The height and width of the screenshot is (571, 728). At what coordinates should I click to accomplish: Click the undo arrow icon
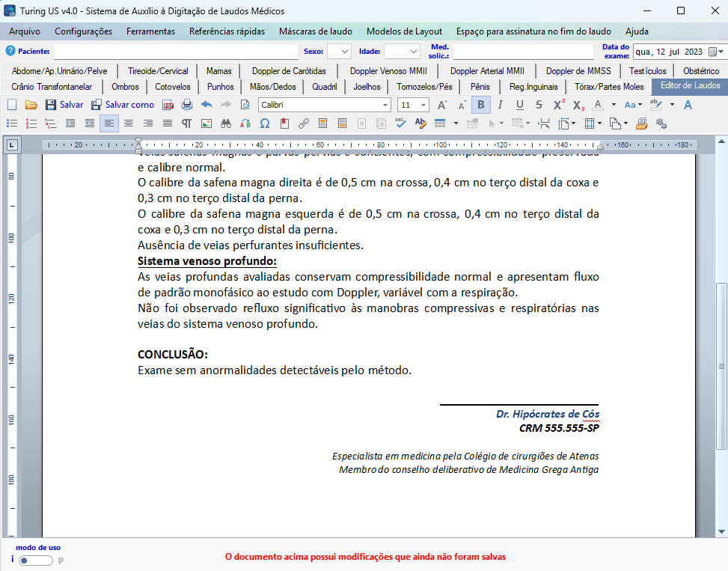(x=207, y=105)
